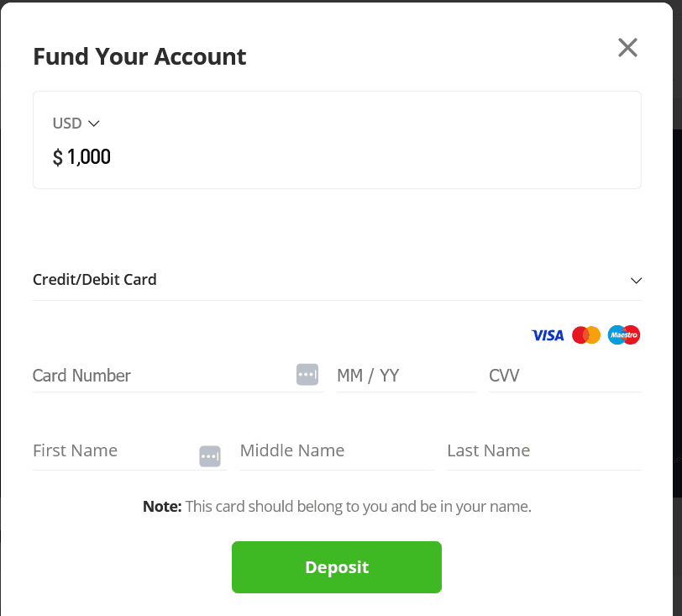This screenshot has width=682, height=616.
Task: Click the dollar sign before the amount
Action: (x=58, y=157)
